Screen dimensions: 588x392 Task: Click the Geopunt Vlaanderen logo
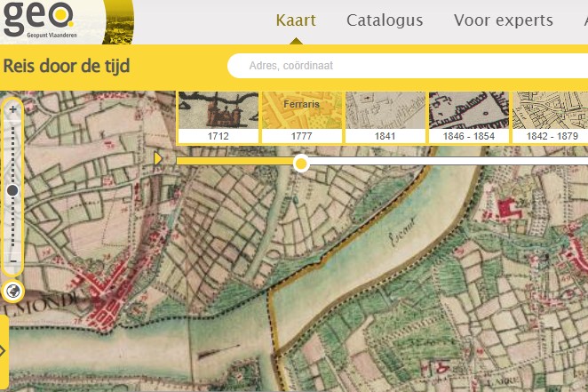(x=39, y=20)
